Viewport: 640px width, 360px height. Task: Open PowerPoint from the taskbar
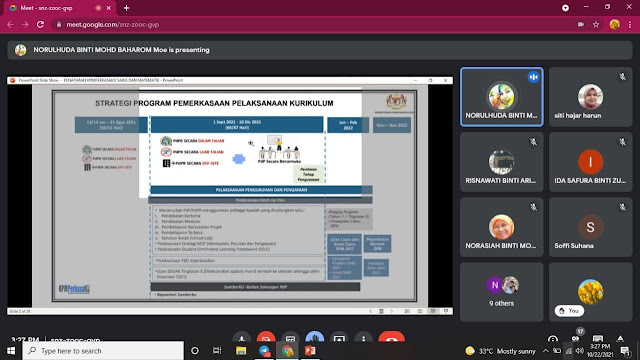[x=310, y=351]
